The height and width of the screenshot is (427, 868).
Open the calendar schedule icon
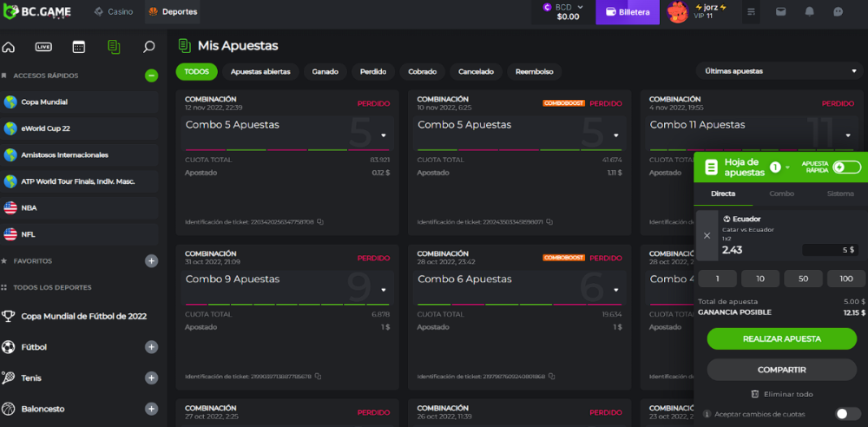[x=78, y=47]
